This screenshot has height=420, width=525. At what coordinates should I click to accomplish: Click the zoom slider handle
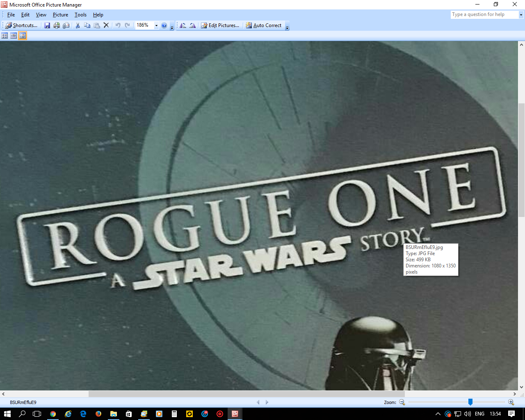coord(470,402)
